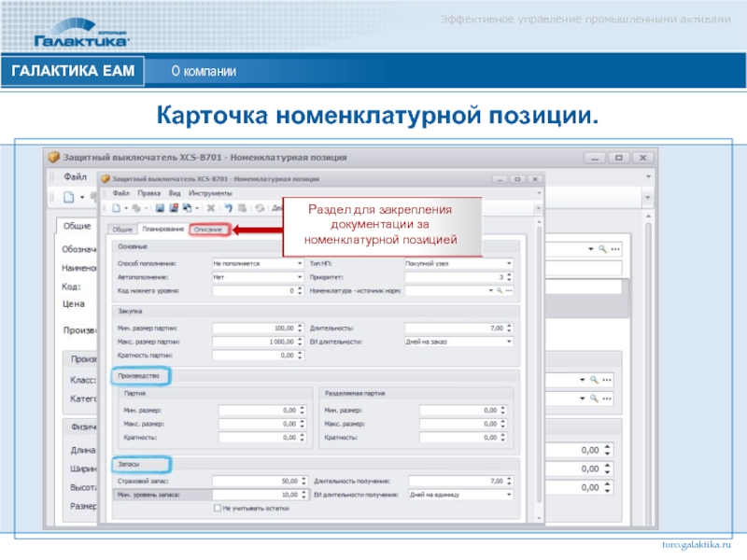Click the ellipsis icon in back window's Категория row

[607, 399]
